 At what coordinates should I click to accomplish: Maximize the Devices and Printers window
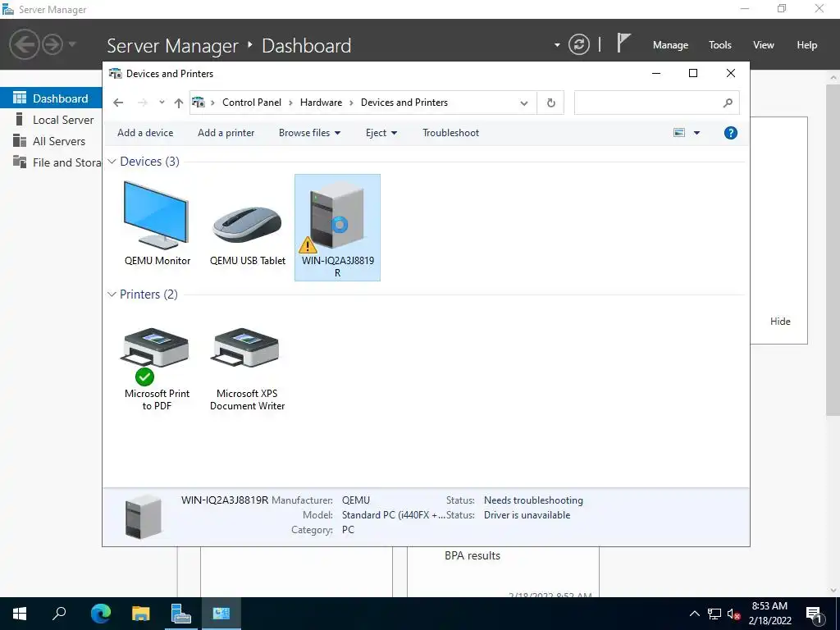(692, 73)
